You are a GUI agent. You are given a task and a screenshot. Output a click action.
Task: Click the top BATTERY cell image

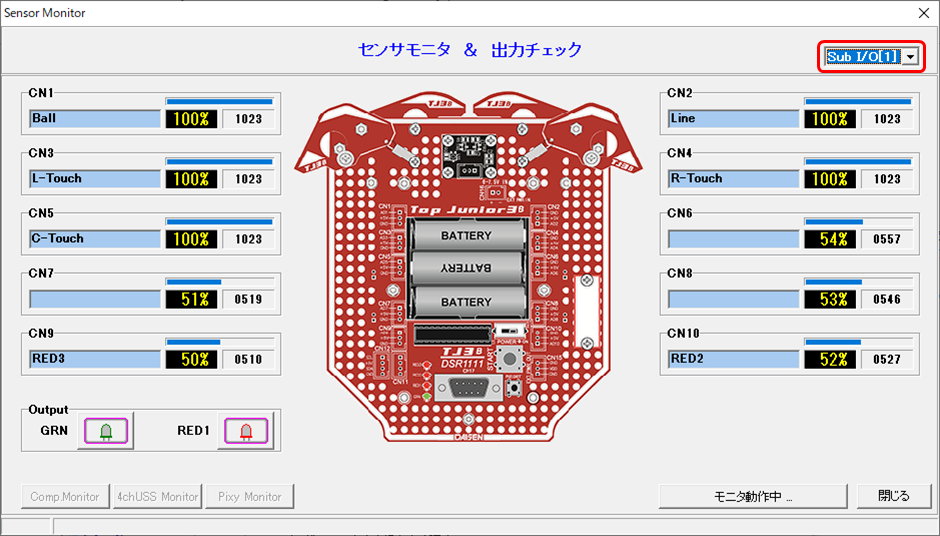pos(468,235)
